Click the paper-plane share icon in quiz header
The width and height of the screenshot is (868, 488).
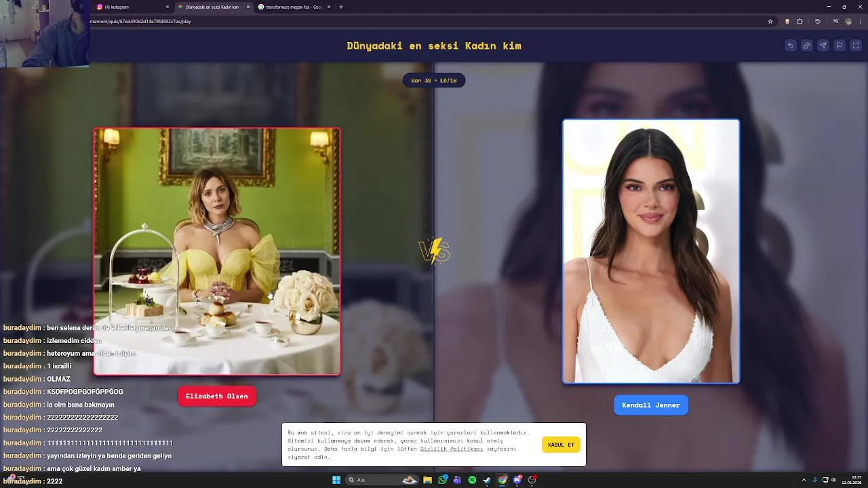823,45
